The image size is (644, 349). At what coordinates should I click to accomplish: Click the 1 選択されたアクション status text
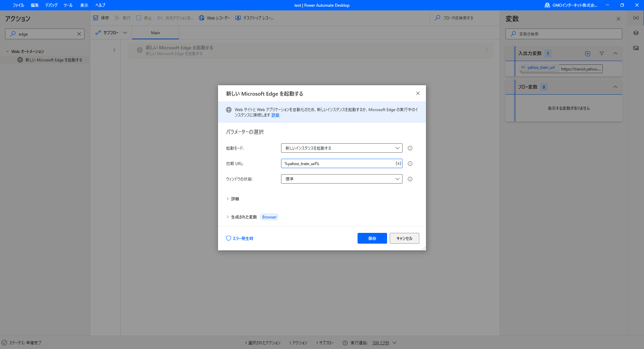(263, 343)
